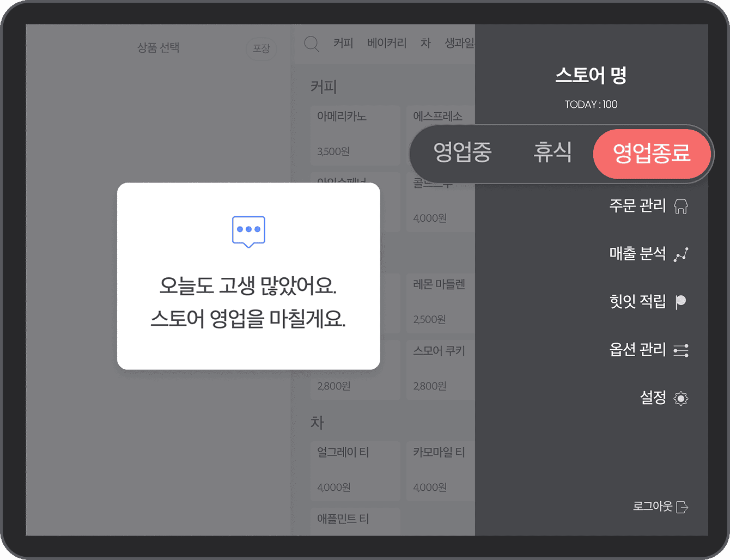The width and height of the screenshot is (730, 560).
Task: Open 매출 분석 menu item
Action: pos(637,254)
